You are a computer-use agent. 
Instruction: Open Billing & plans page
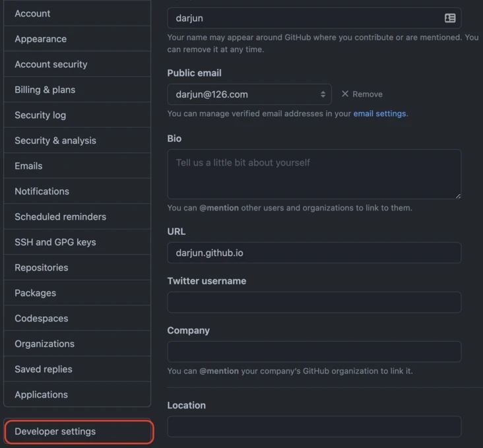tap(45, 90)
